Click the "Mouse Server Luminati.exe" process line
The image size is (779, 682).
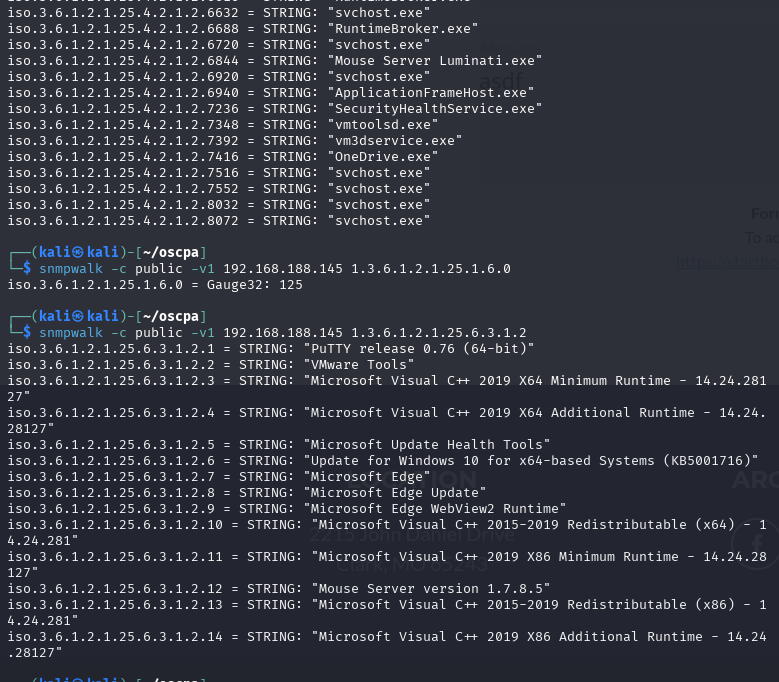point(274,61)
